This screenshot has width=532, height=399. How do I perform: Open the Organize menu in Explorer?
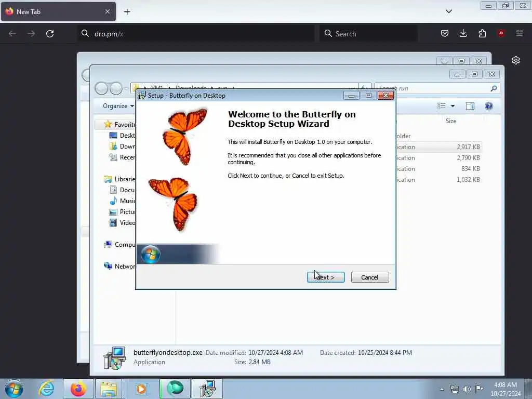click(x=118, y=106)
